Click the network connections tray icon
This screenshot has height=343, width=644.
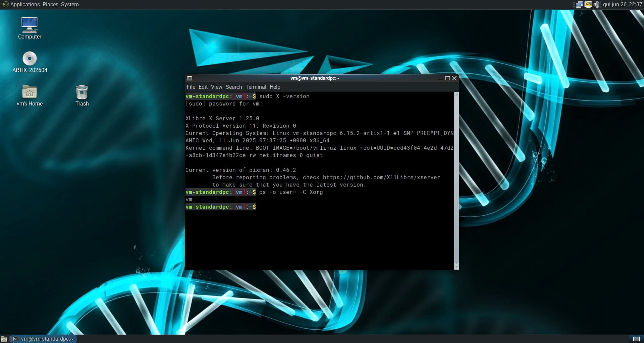[579, 5]
